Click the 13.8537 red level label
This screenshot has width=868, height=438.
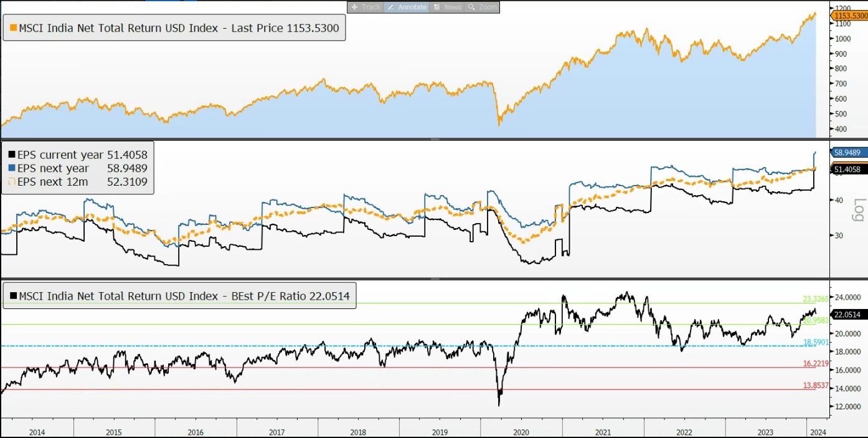tap(816, 386)
